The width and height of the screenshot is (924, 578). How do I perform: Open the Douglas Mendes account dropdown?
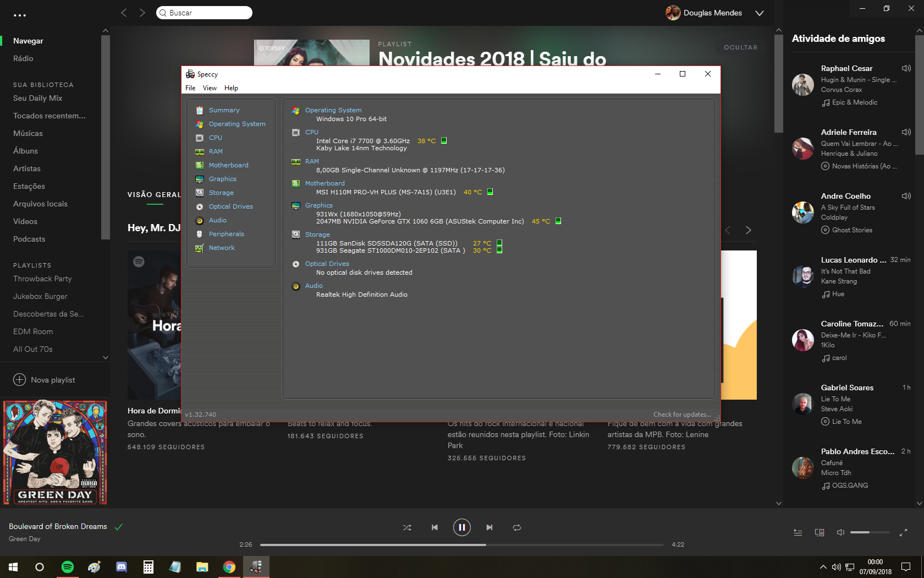tap(760, 13)
